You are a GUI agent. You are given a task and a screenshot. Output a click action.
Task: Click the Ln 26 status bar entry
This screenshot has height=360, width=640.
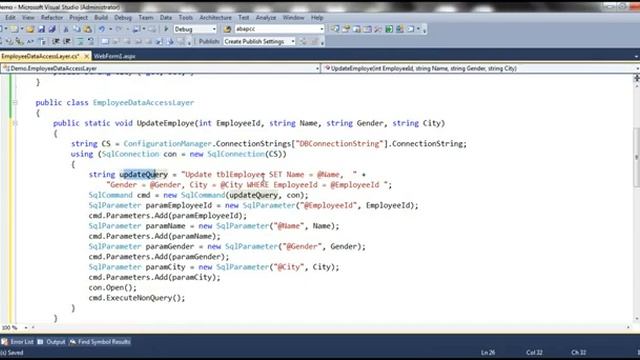pos(488,353)
